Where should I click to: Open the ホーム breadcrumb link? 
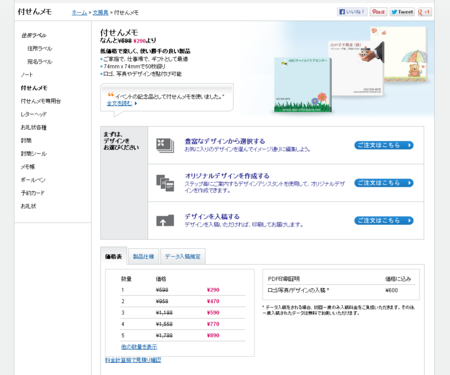click(x=79, y=13)
